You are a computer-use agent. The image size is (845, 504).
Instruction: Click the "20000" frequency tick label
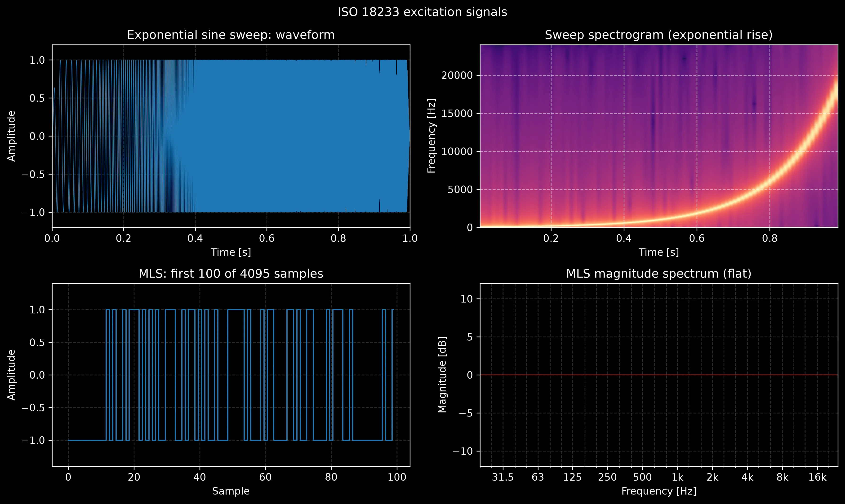point(457,75)
